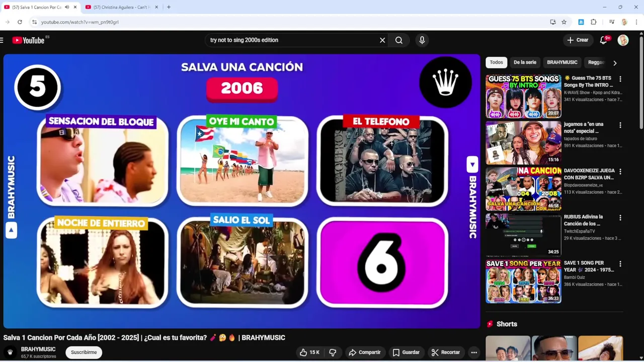Run search with the magnifier button
The height and width of the screenshot is (362, 644).
(x=399, y=40)
